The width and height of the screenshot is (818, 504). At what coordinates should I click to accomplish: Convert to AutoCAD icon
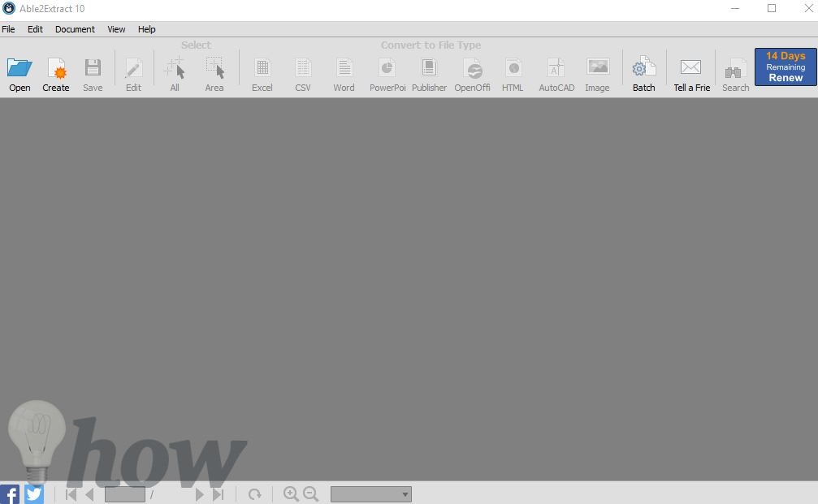[x=556, y=67]
